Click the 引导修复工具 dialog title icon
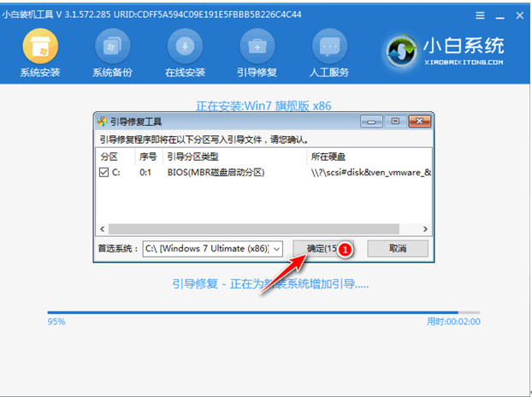Image resolution: width=532 pixels, height=397 pixels. click(x=103, y=121)
